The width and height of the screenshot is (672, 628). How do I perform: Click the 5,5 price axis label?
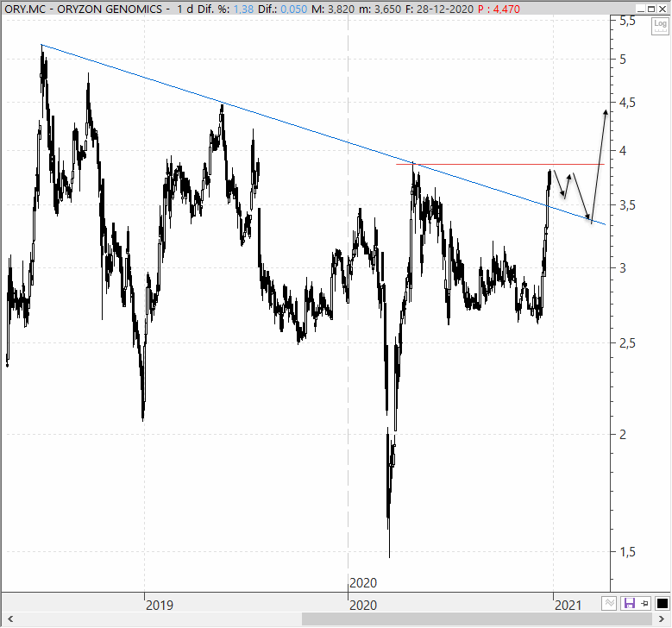click(628, 21)
